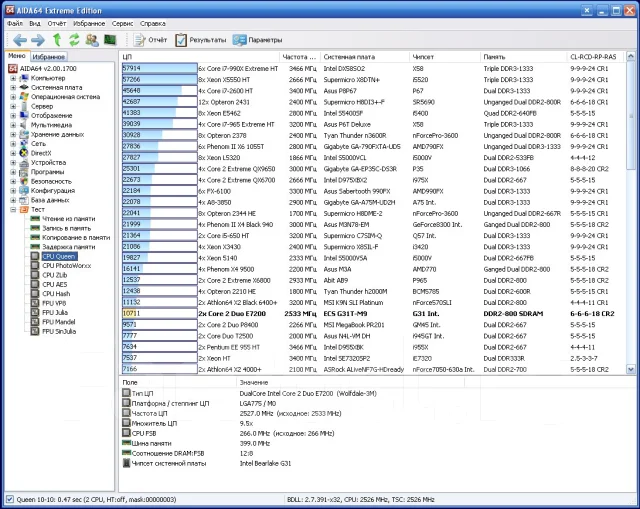Select Чтение из памяти benchmark
Screen dimensions: 640x509
69,219
